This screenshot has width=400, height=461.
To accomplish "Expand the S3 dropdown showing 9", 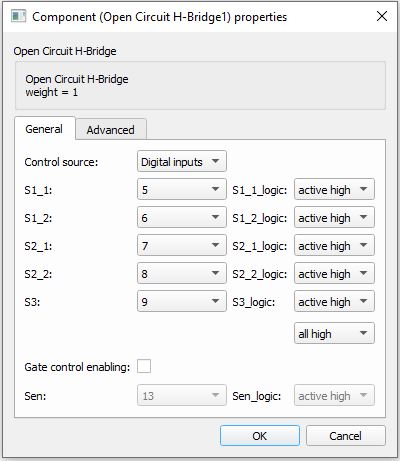I will tap(182, 301).
